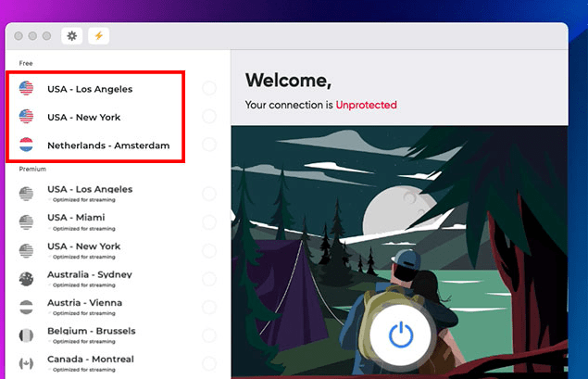Click 'Optimized for streaming' under Australia - Sydney
The height and width of the screenshot is (379, 588).
tap(84, 285)
